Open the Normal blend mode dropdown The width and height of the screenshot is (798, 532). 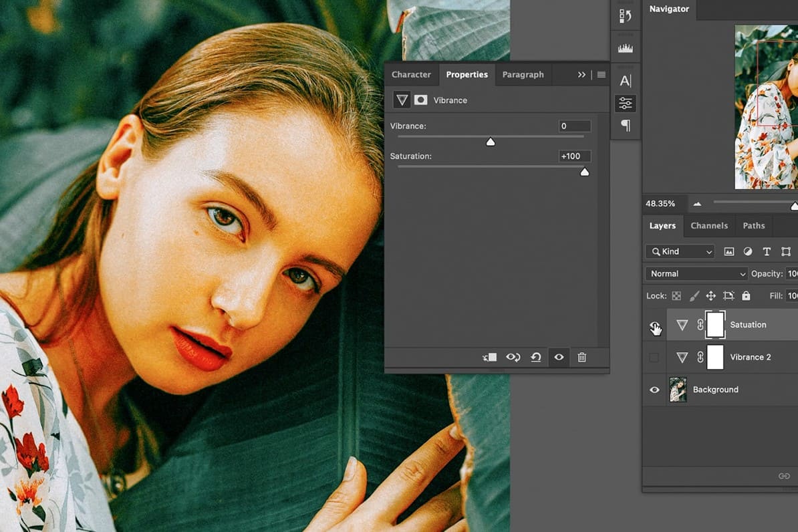pyautogui.click(x=696, y=274)
